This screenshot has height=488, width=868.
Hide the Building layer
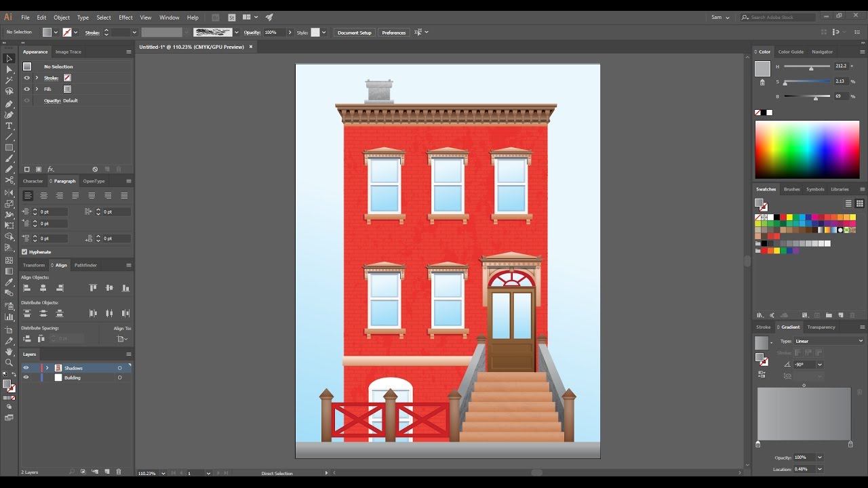click(x=26, y=378)
